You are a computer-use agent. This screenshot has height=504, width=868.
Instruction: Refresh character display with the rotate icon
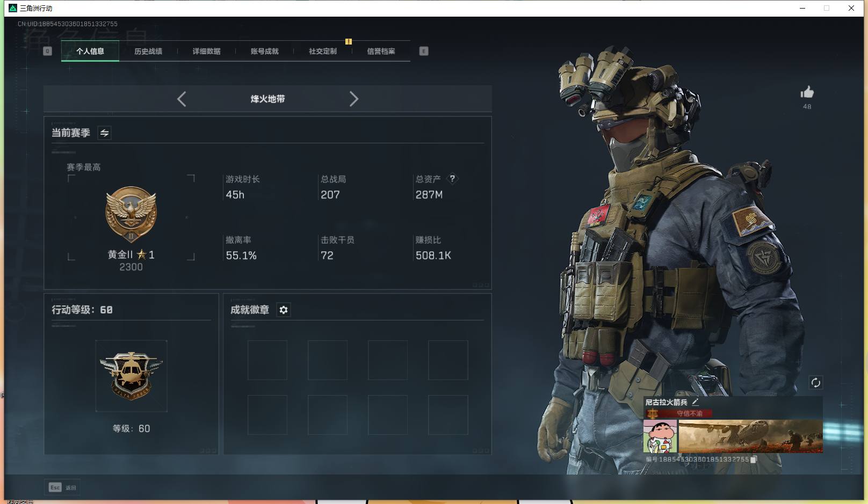pyautogui.click(x=815, y=383)
